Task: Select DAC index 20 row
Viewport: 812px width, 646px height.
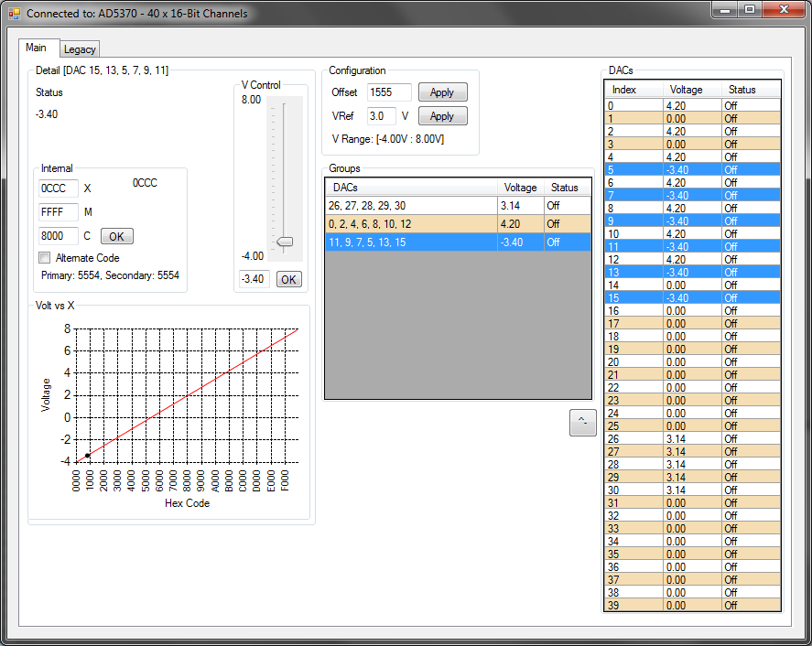Action: [692, 361]
